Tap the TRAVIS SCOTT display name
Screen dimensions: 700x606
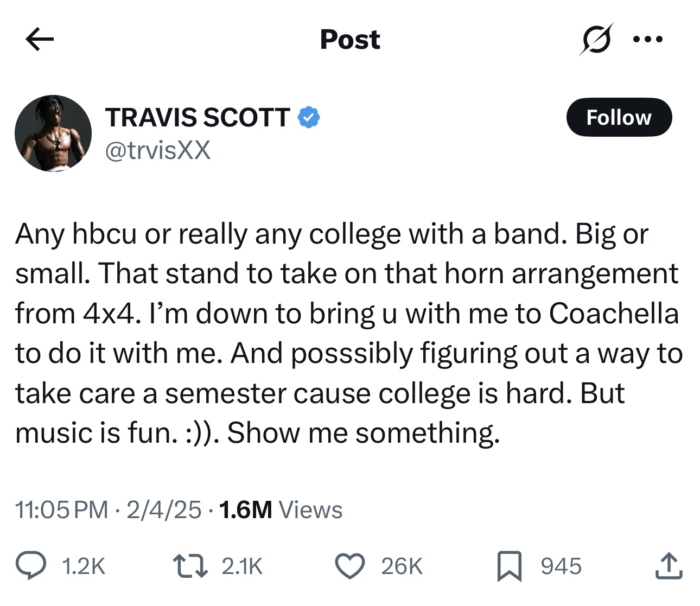[198, 118]
